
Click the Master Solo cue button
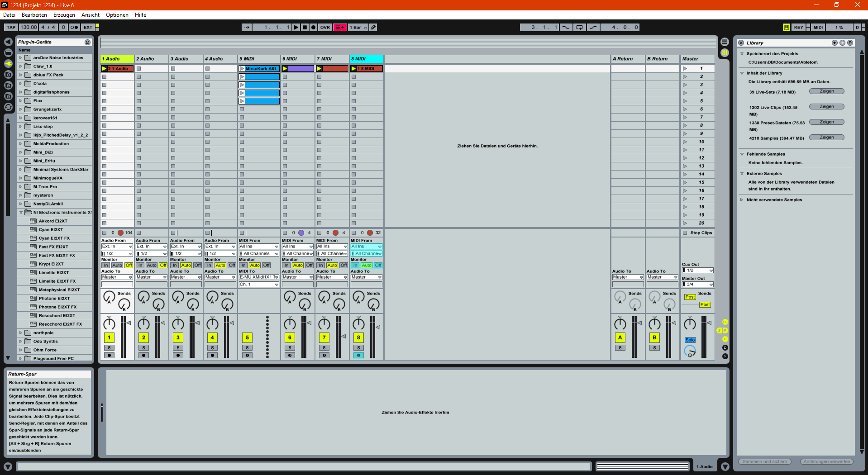click(x=690, y=340)
